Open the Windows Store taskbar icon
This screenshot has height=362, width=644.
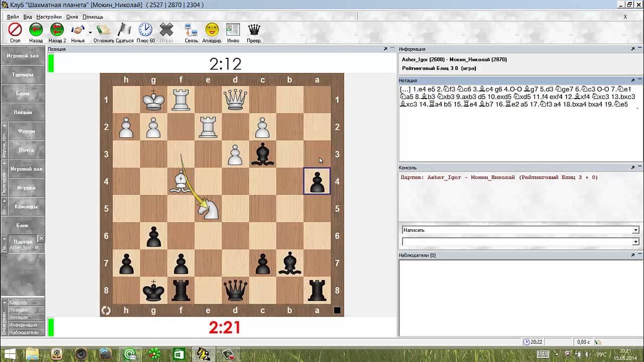[x=179, y=354]
